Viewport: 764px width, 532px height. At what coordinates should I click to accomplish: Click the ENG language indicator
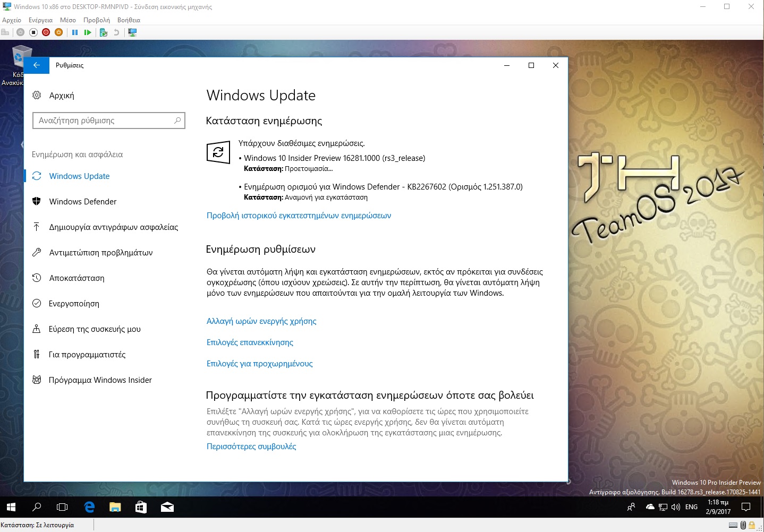(691, 507)
